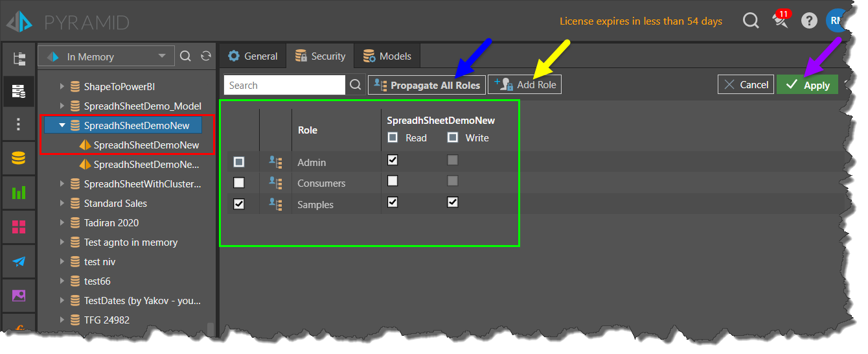Select TestDates (by Yakov) database

click(143, 301)
